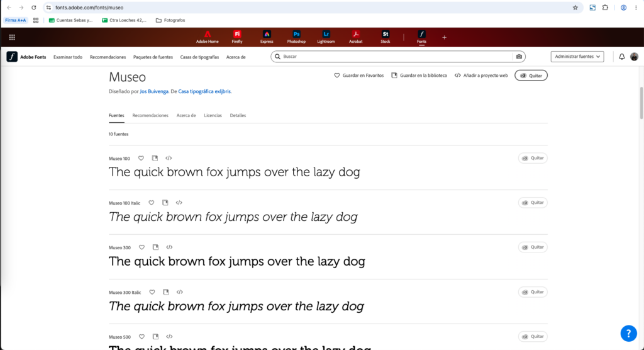Add Museo 300 Italic web project code icon

coord(179,292)
